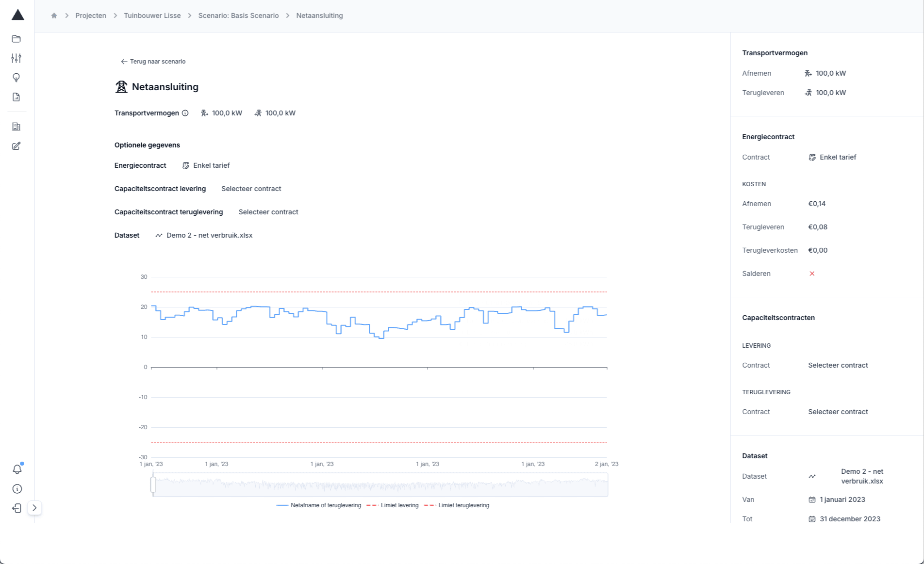Screen dimensions: 924x564
Task: Click the logout icon in sidebar
Action: (16, 508)
